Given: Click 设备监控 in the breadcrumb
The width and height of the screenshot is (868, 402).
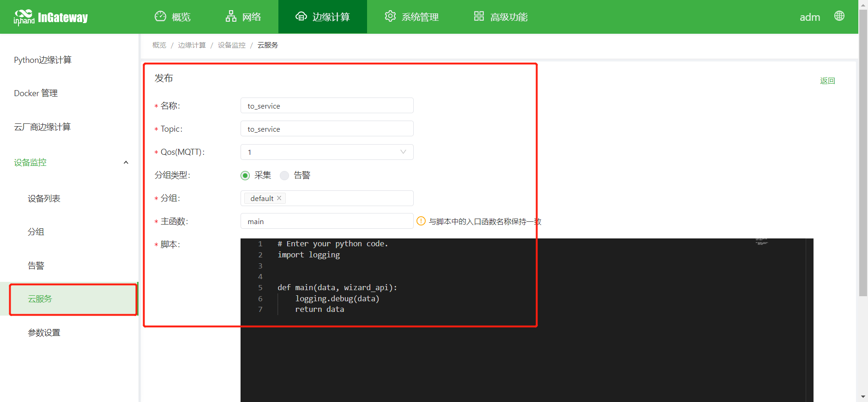Looking at the screenshot, I should [x=231, y=45].
